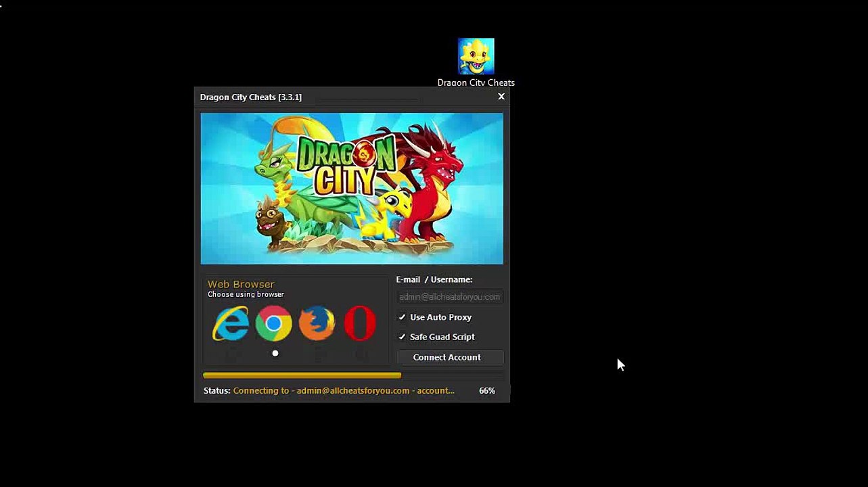
Task: Click the 'Dragon City Cheats' desktop icon label
Action: 476,83
